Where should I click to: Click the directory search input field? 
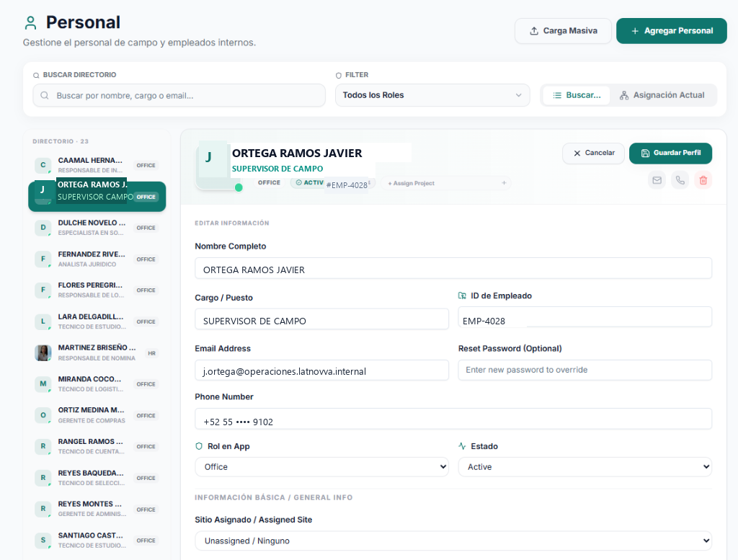[x=179, y=96]
